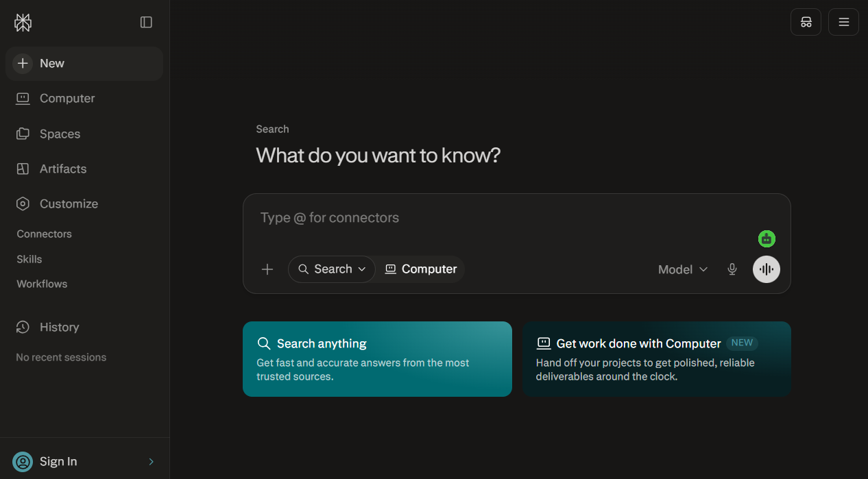868x479 pixels.
Task: Open the hamburger menu at top right
Action: pyautogui.click(x=843, y=22)
